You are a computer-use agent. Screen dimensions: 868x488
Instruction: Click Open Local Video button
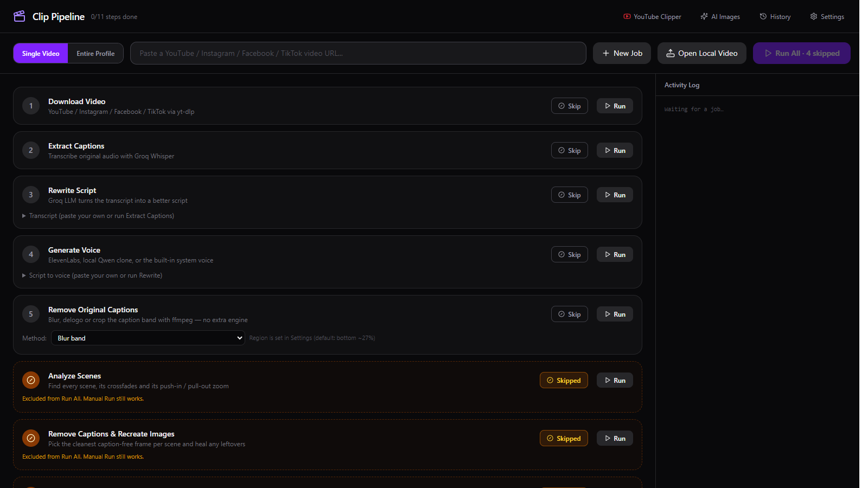(702, 53)
